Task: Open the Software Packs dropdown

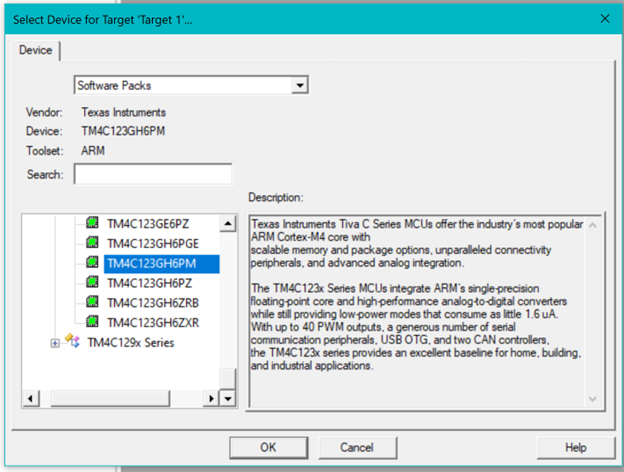Action: click(x=298, y=86)
